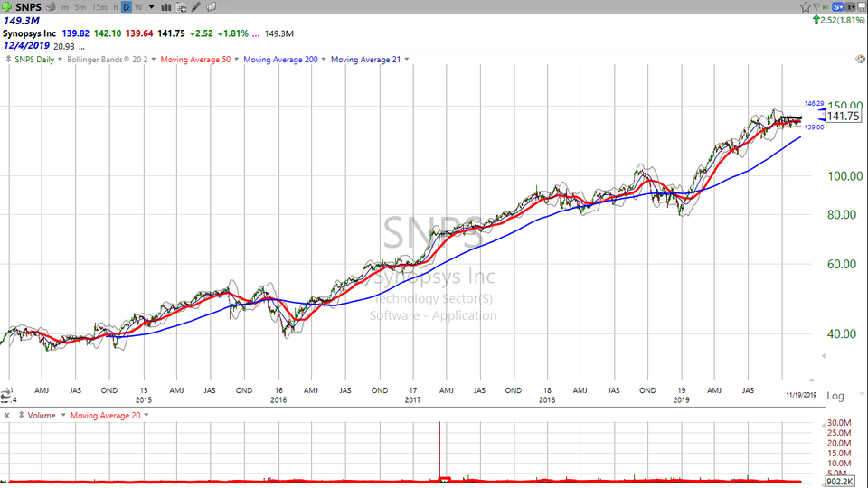
Task: Click the refresh arrows icon at bottom left
Action: point(5,395)
